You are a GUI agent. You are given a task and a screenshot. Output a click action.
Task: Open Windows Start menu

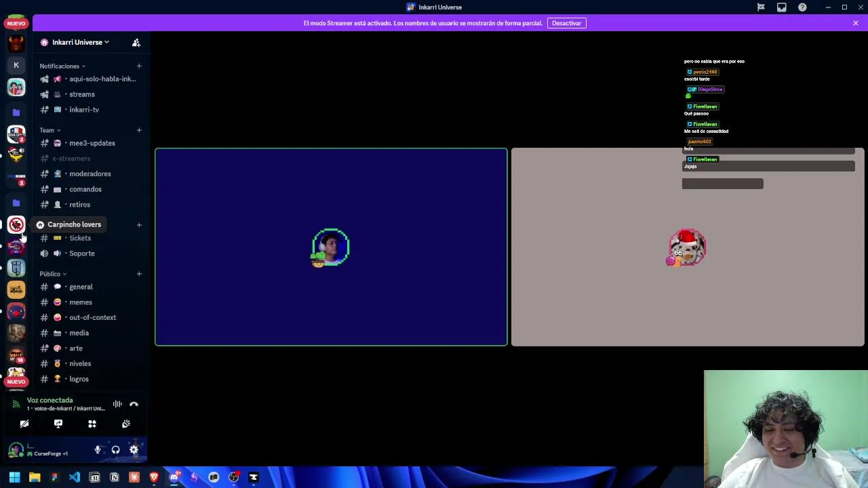[x=14, y=477]
